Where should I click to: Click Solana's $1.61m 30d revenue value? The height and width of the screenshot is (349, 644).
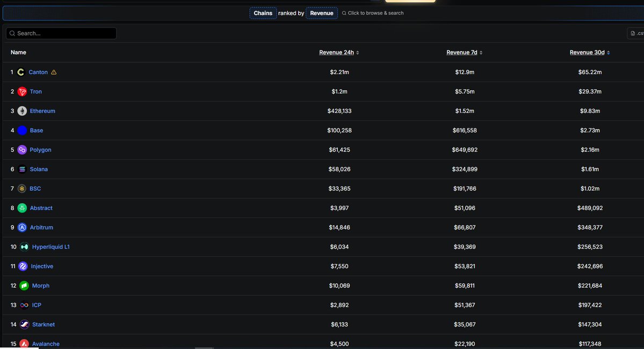590,169
